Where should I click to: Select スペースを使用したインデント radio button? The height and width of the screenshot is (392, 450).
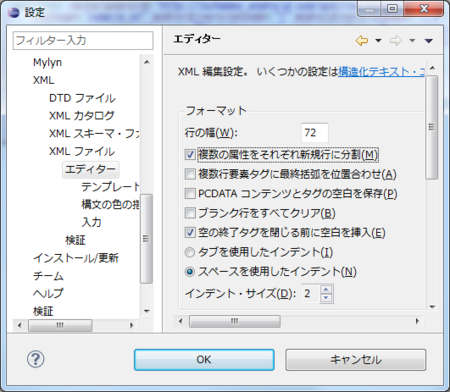[190, 272]
